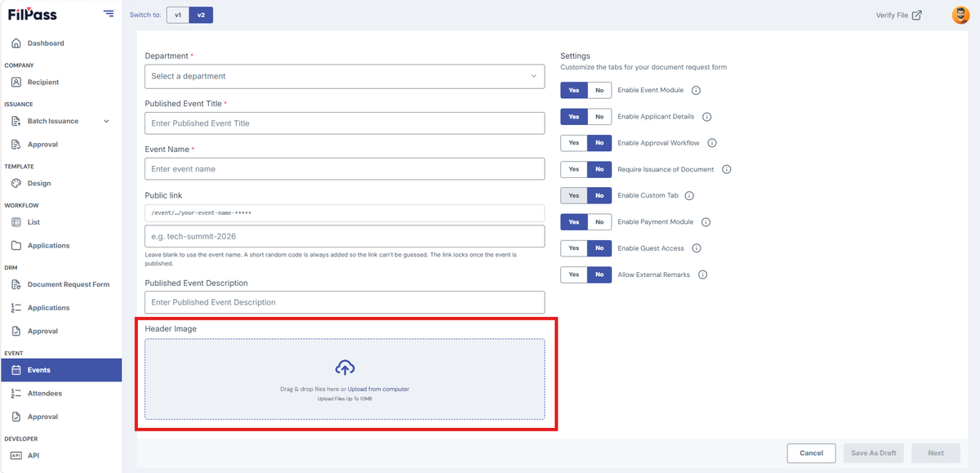Set Enable Guest Access to Yes

point(574,248)
